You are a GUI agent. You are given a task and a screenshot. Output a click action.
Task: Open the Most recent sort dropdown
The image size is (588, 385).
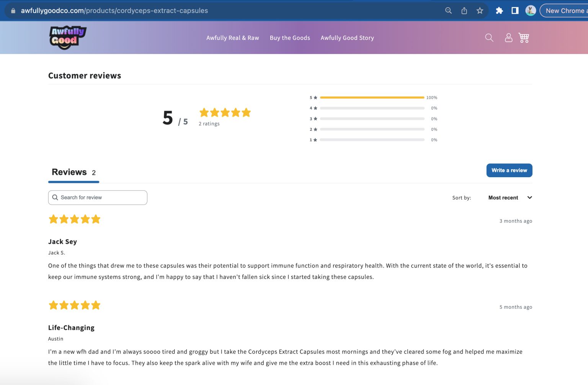503,197
